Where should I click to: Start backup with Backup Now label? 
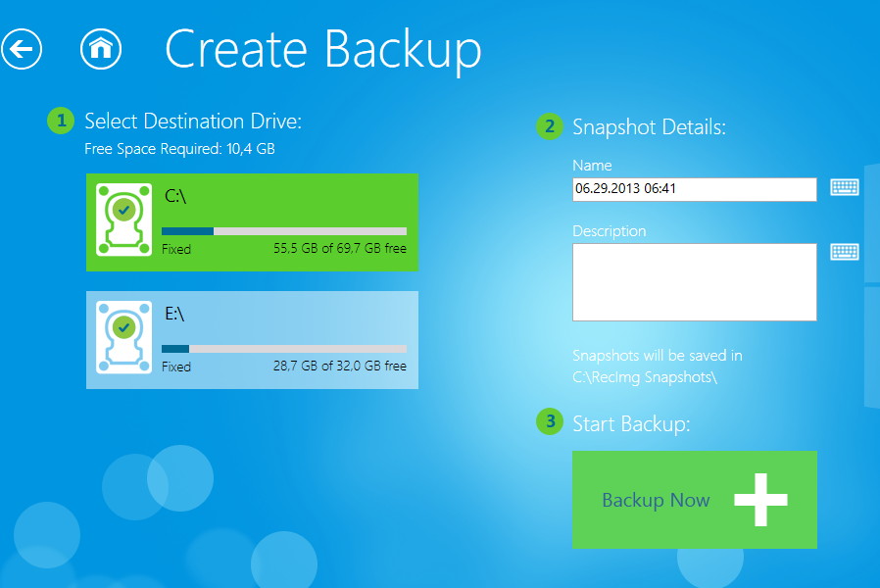tap(656, 500)
